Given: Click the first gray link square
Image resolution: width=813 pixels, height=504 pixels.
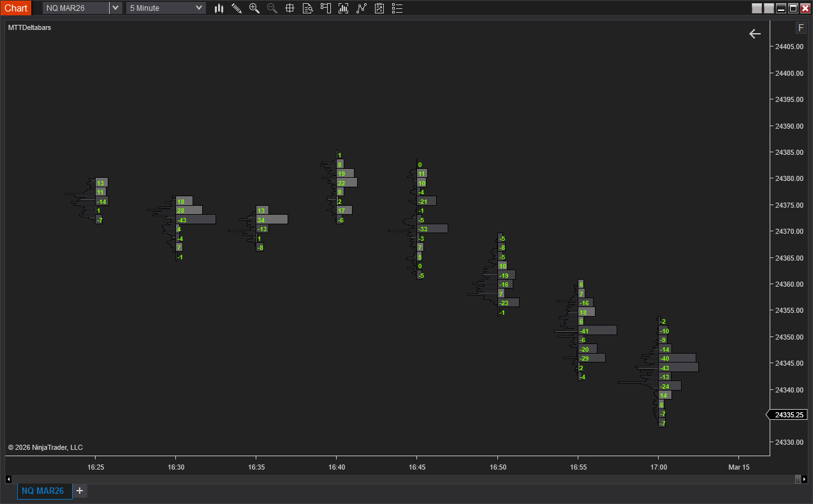Looking at the screenshot, I should [757, 8].
